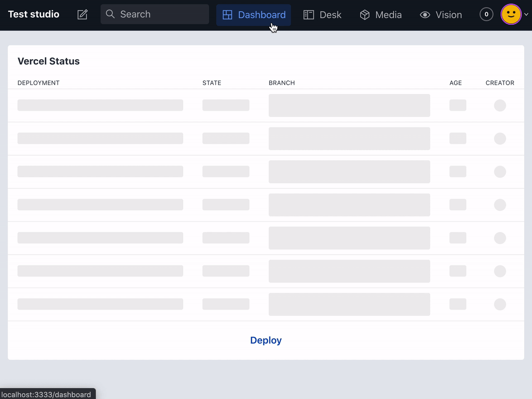Click the Deploy link
The image size is (532, 399).
click(266, 340)
